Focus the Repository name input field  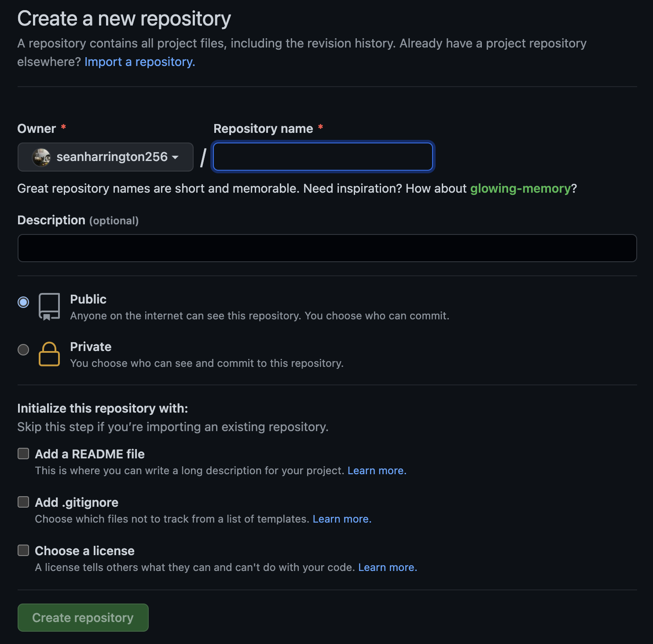click(323, 157)
